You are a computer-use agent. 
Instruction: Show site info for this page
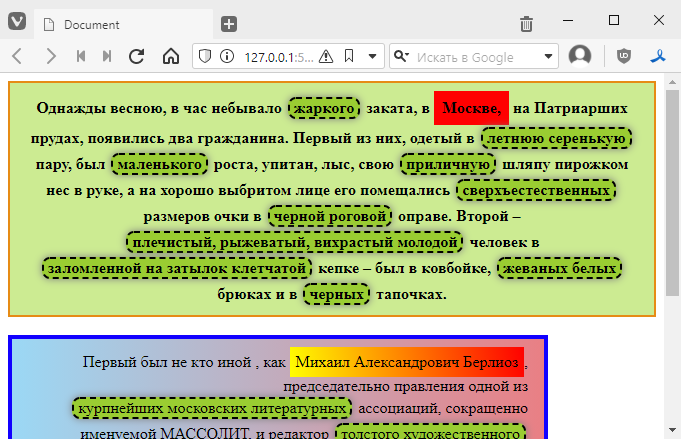(227, 56)
